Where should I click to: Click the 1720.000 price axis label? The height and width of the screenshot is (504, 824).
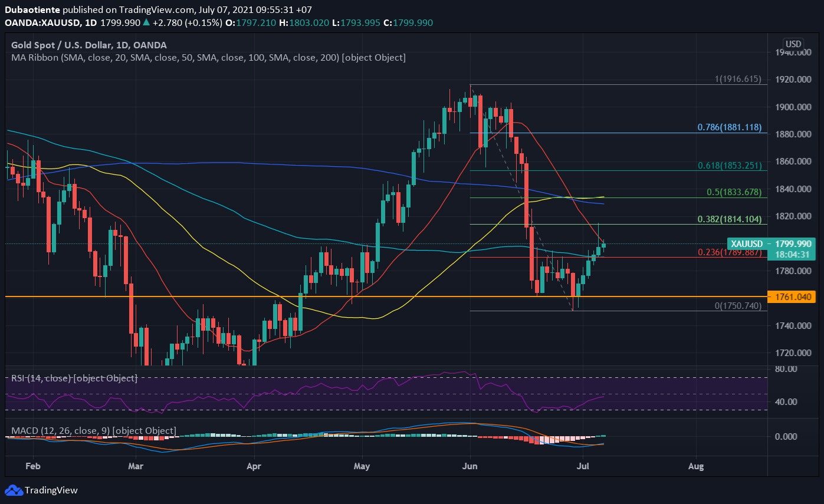click(x=792, y=353)
